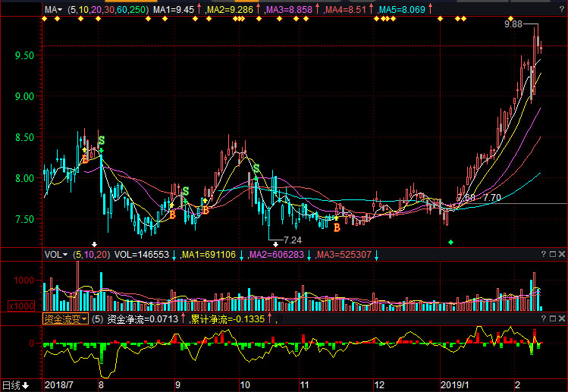
Task: Click the 日线 period switcher
Action: tap(15, 385)
